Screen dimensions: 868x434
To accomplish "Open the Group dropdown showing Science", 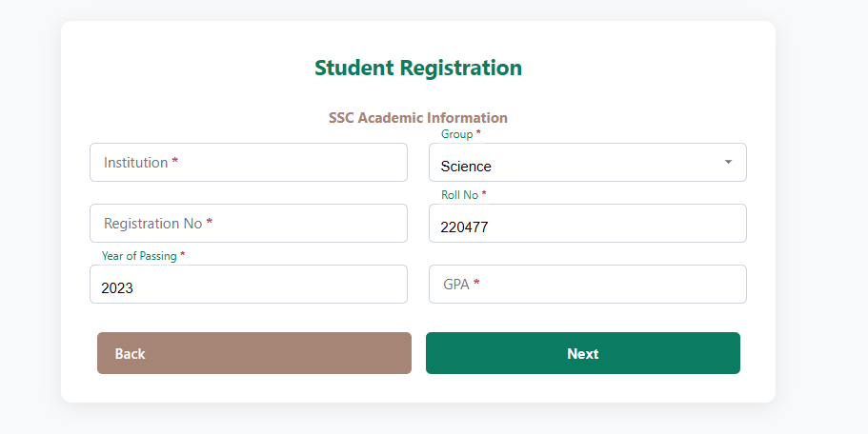I will click(x=572, y=164).
